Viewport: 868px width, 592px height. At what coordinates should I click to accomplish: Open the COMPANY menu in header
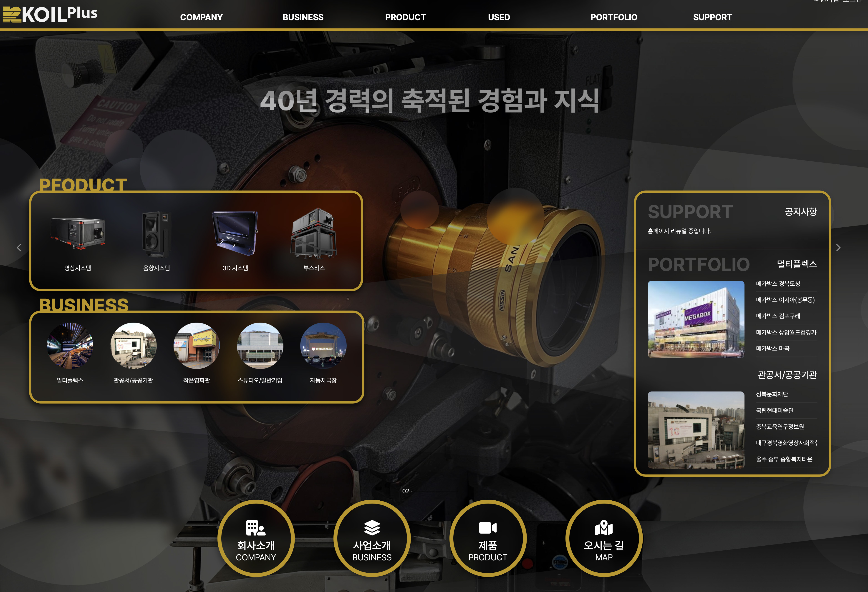click(x=201, y=17)
